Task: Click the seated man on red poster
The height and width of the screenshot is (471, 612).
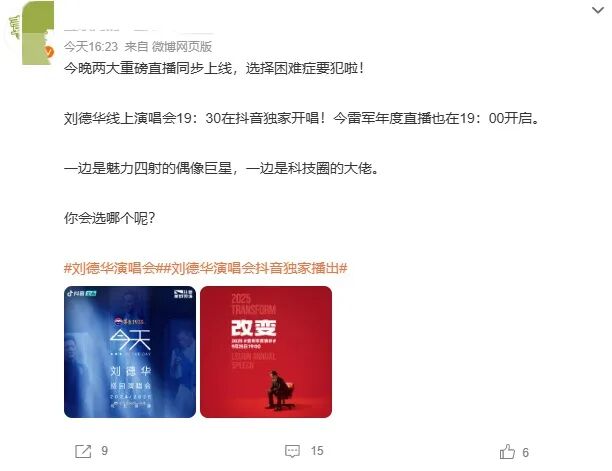Action: (279, 390)
